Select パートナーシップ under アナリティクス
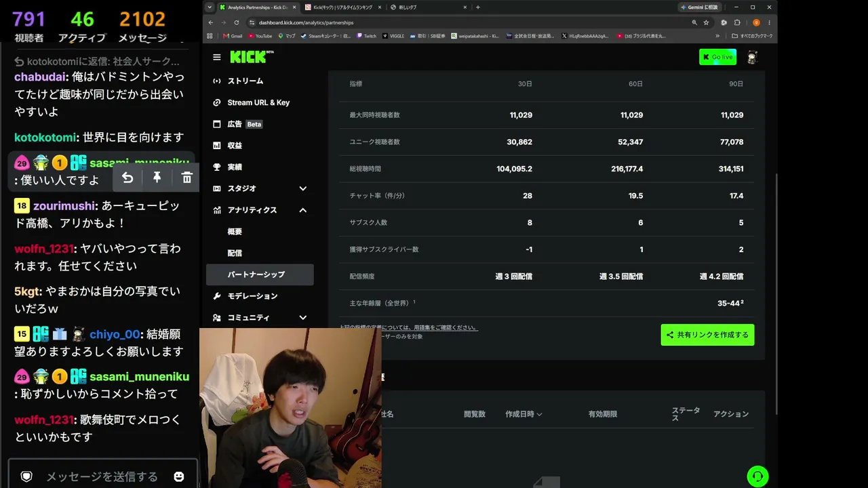Screen dimensions: 868x488 tap(260, 274)
